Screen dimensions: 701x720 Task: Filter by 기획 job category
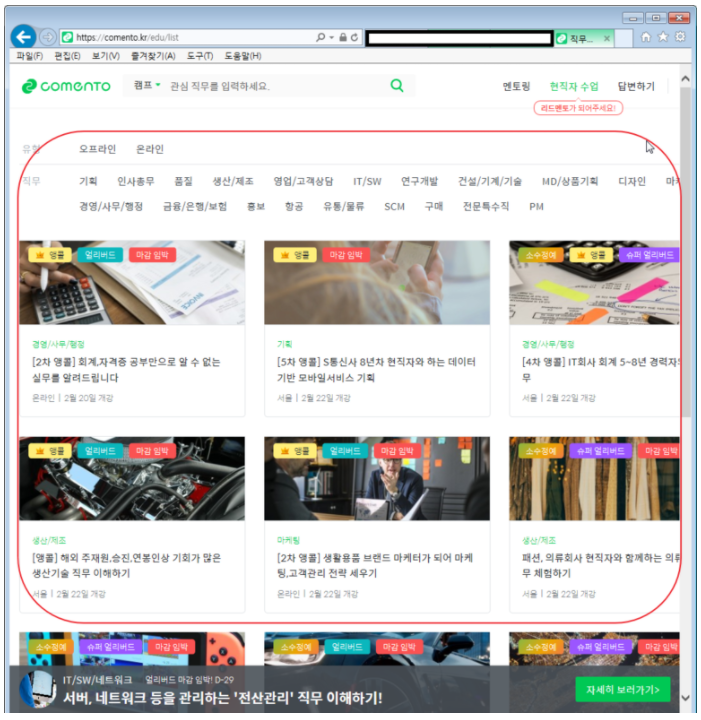tap(88, 181)
